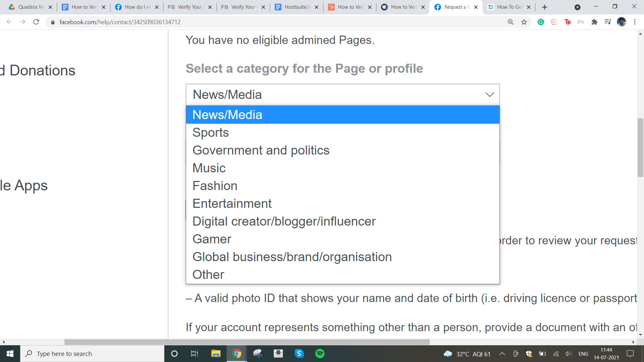Image resolution: width=644 pixels, height=362 pixels.
Task: Switch to the 'How To Get' tab
Action: [x=509, y=7]
